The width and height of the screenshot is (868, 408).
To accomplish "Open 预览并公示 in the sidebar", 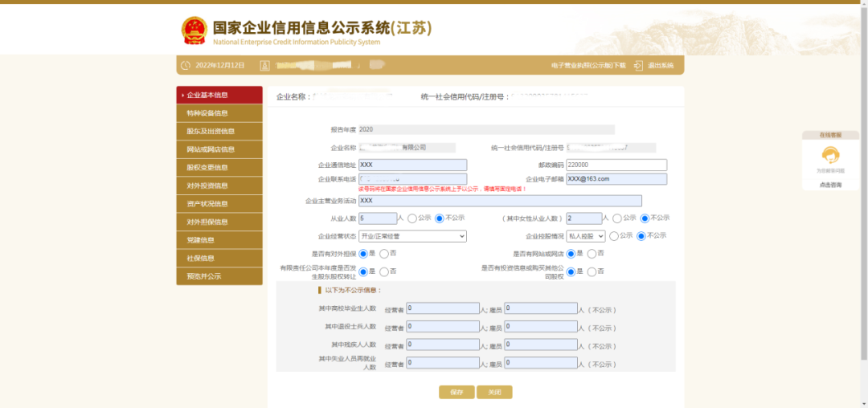I will point(219,276).
